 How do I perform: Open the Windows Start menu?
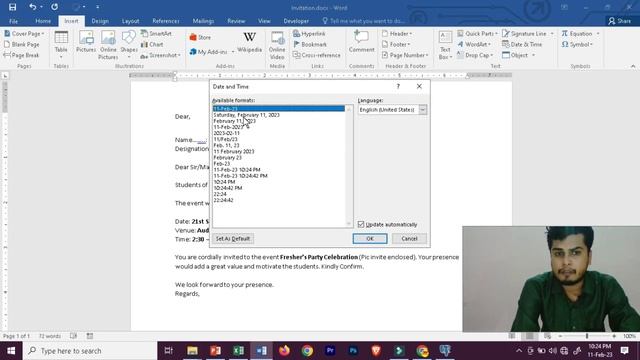(11, 351)
